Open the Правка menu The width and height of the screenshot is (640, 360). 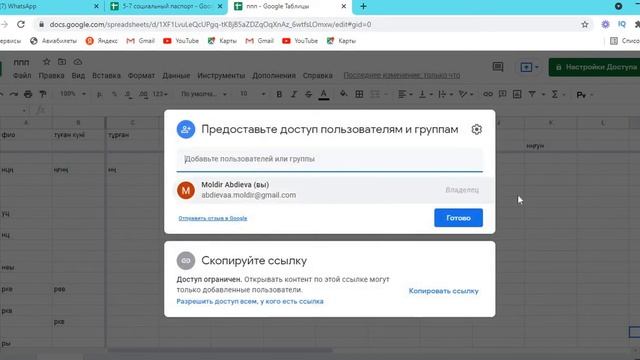tap(51, 76)
